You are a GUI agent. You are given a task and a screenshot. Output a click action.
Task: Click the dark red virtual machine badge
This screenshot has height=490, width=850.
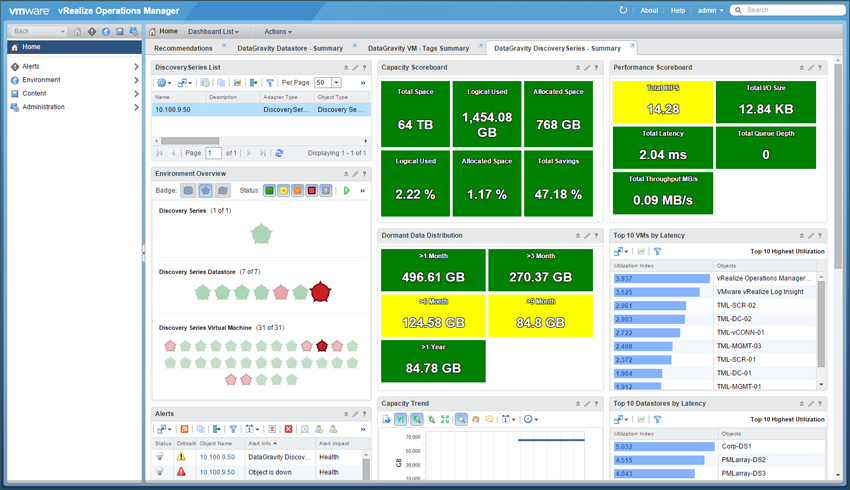pyautogui.click(x=322, y=346)
